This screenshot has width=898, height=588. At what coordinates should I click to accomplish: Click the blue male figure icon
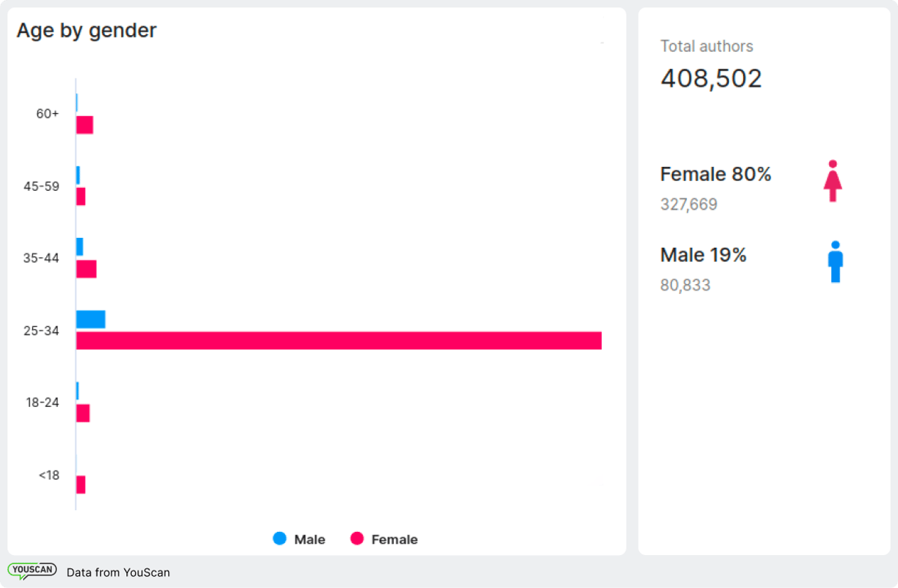pyautogui.click(x=835, y=262)
